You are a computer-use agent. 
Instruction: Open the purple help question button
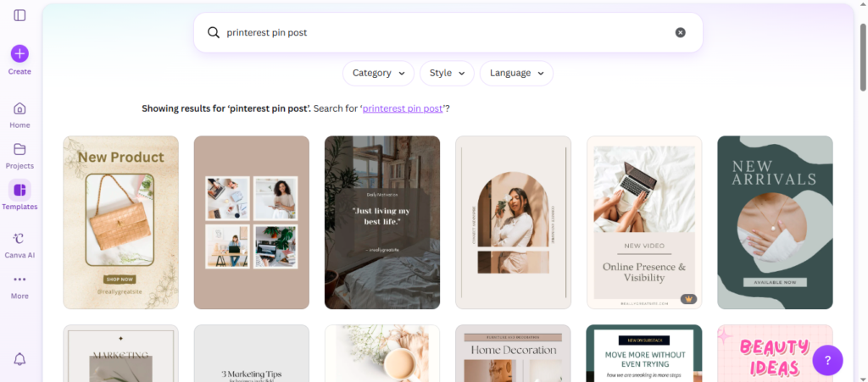[x=827, y=361]
